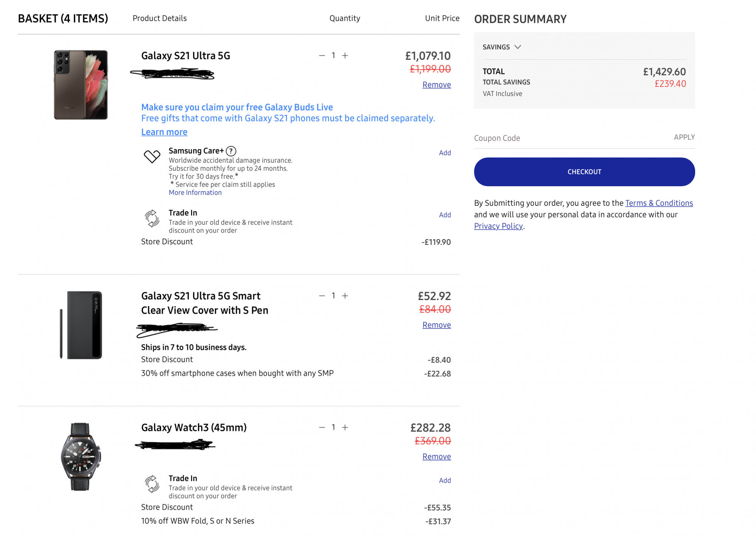Decrease Galaxy S21 Ultra 5G quantity
The image size is (756, 538).
(x=322, y=56)
